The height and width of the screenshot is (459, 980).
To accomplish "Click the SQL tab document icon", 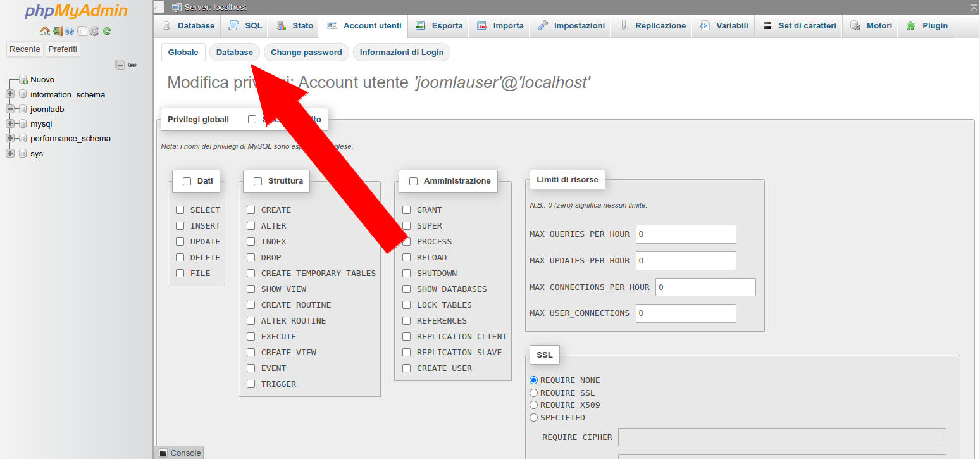I will 233,26.
